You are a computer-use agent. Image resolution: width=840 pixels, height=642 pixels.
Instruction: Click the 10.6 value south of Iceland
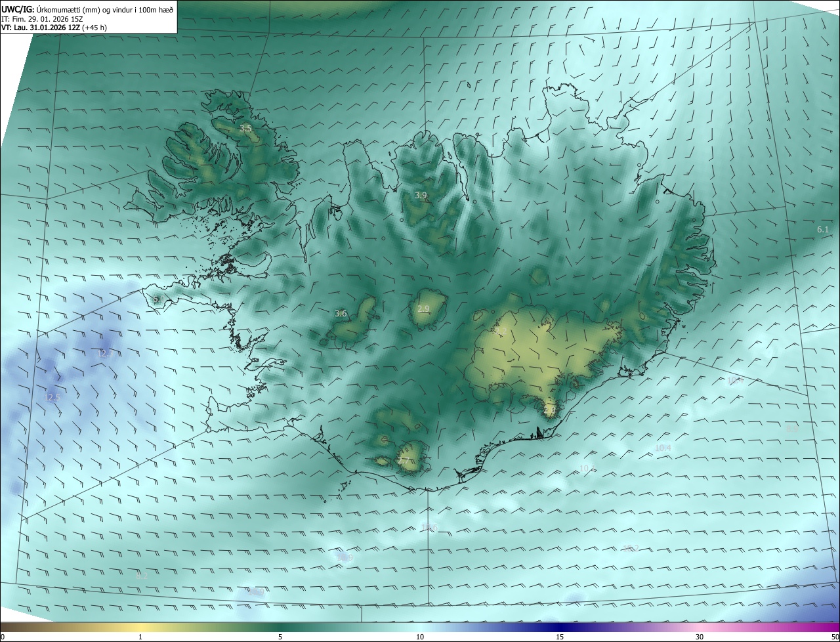click(x=429, y=528)
